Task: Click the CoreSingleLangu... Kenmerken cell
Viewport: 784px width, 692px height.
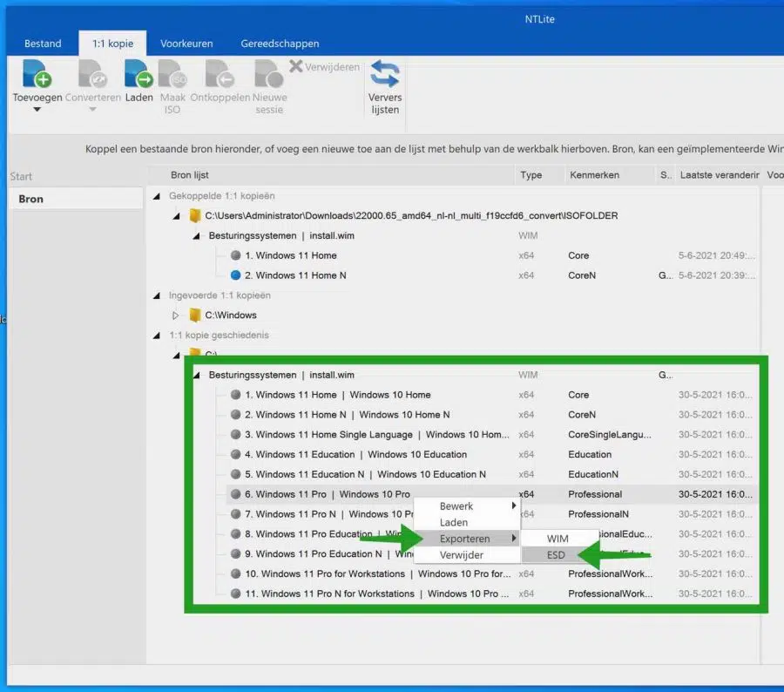Action: [x=610, y=434]
